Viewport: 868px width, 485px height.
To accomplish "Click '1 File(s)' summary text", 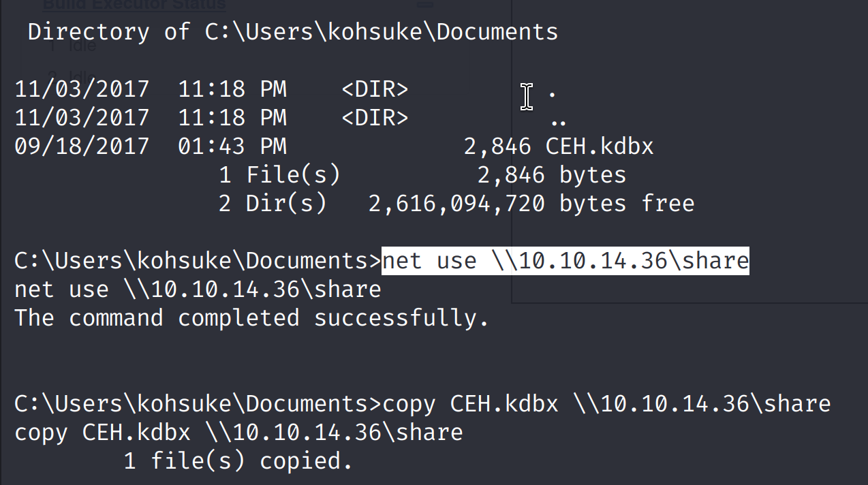I will coord(279,175).
